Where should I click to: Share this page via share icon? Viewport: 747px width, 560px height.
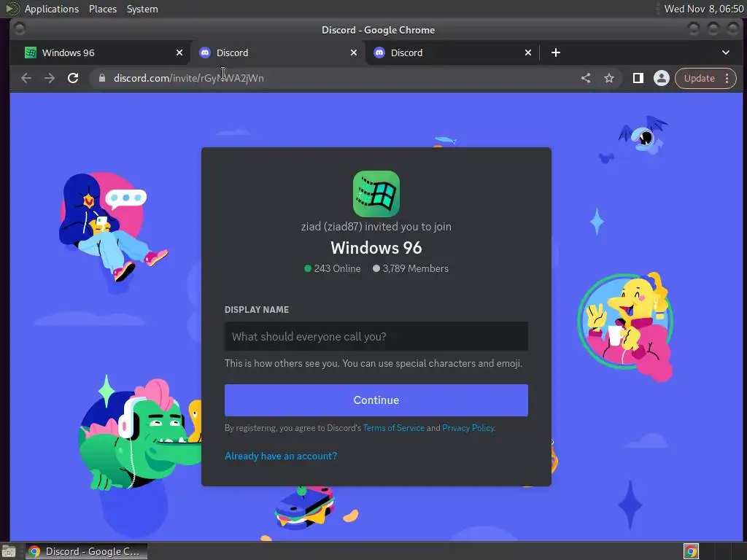point(586,78)
